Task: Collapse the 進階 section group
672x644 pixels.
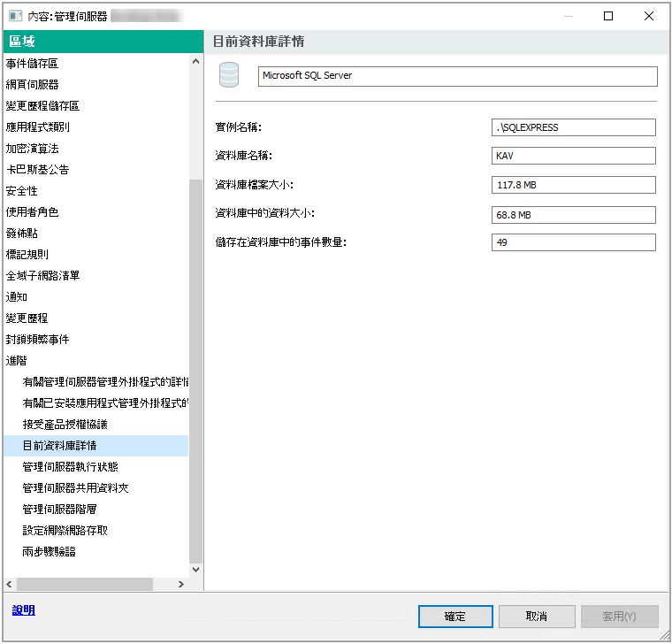Action: pos(17,361)
